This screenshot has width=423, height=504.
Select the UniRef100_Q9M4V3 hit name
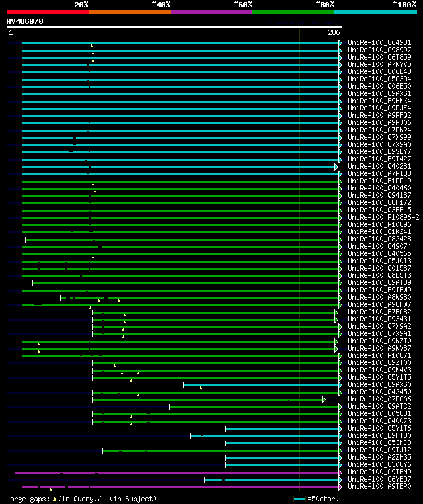point(379,370)
